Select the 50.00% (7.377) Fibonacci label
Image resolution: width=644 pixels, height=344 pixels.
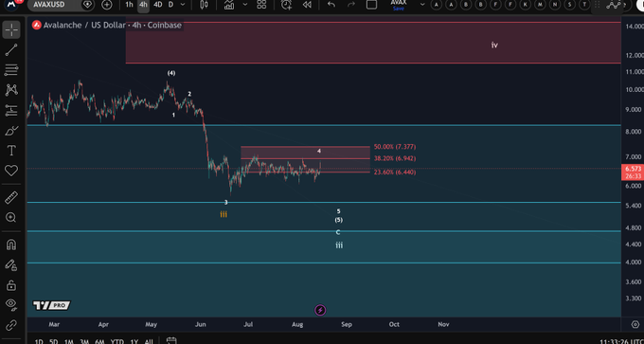395,147
